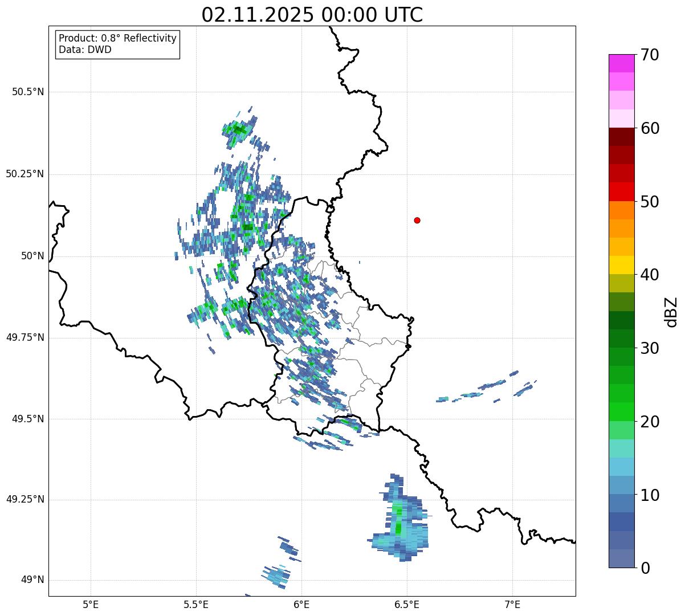Click the red dot radar site marker
Image resolution: width=685 pixels, height=616 pixels.
pyautogui.click(x=417, y=220)
